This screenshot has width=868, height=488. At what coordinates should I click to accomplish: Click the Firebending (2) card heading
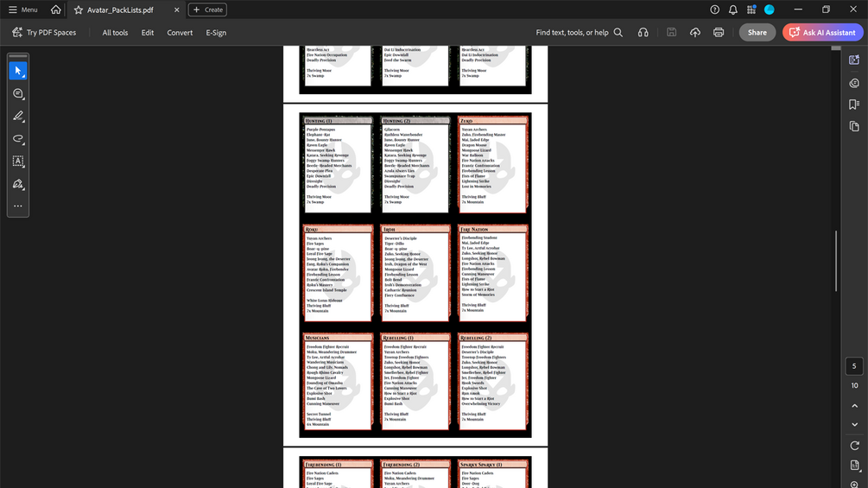pyautogui.click(x=402, y=464)
